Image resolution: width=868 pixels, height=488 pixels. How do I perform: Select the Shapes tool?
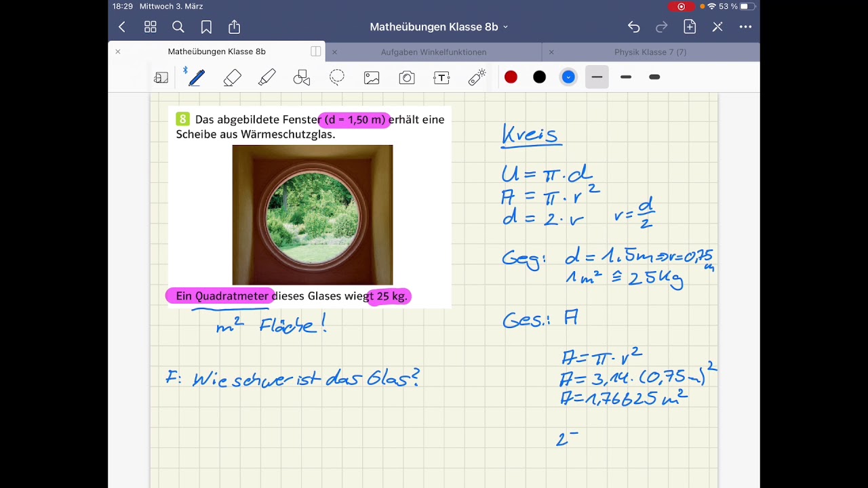pyautogui.click(x=302, y=77)
